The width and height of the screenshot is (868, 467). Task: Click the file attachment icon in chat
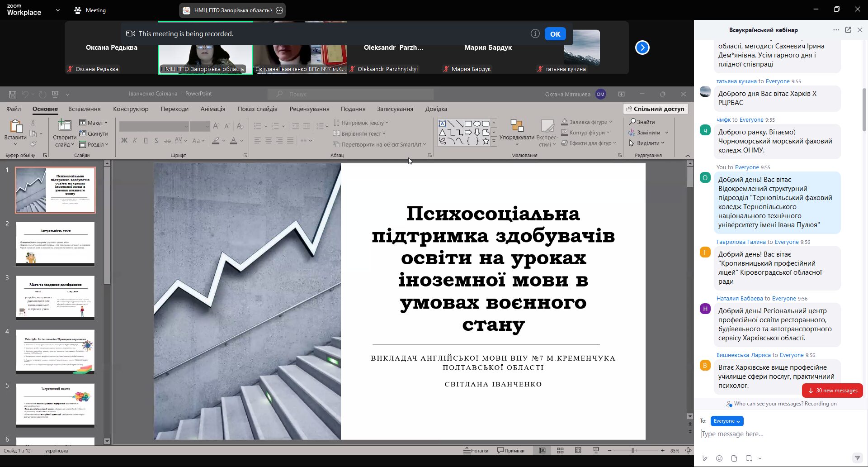coord(734,458)
